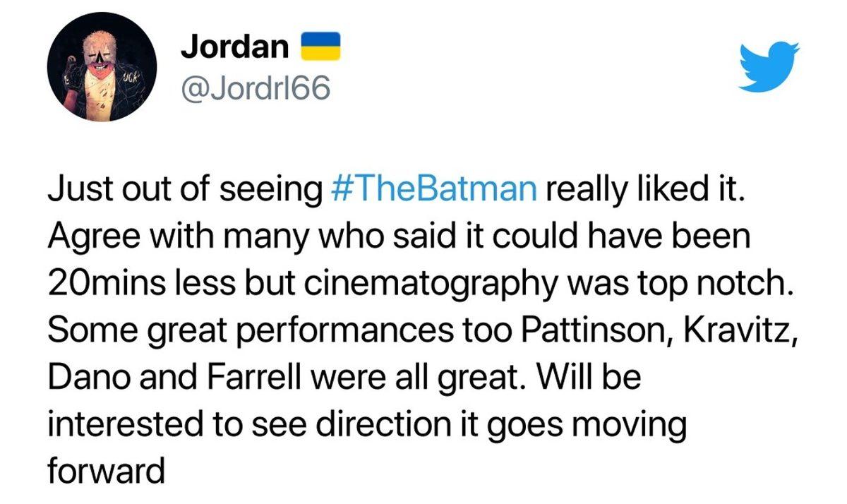Click the clown-face avatar image
Viewport: 847px width, 504px height.
tap(101, 67)
